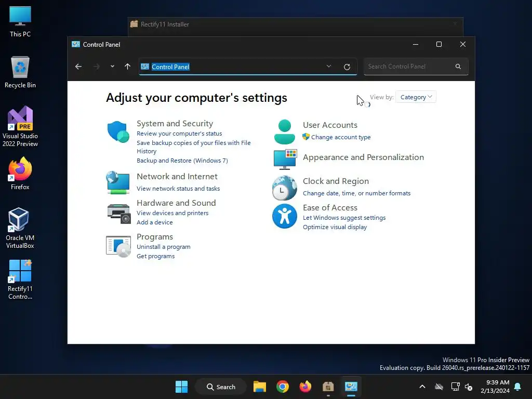This screenshot has height=399, width=532.
Task: Open the Hardware and Sound category
Action: pyautogui.click(x=176, y=203)
